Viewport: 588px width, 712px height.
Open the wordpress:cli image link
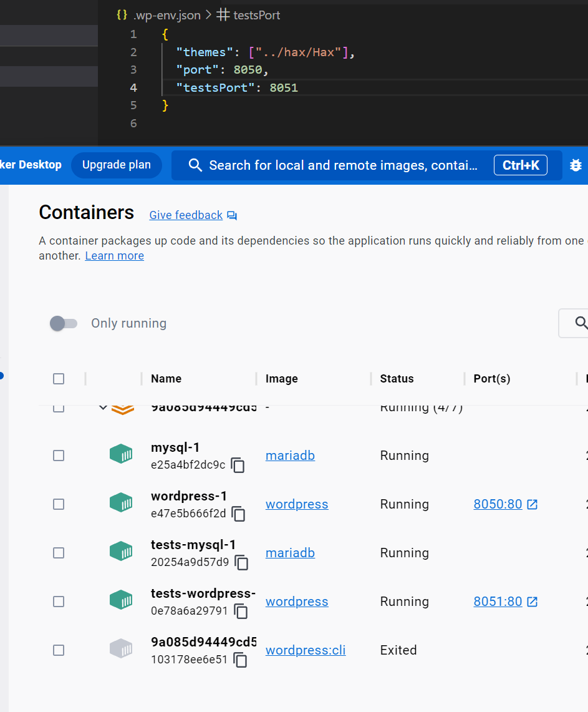coord(306,650)
